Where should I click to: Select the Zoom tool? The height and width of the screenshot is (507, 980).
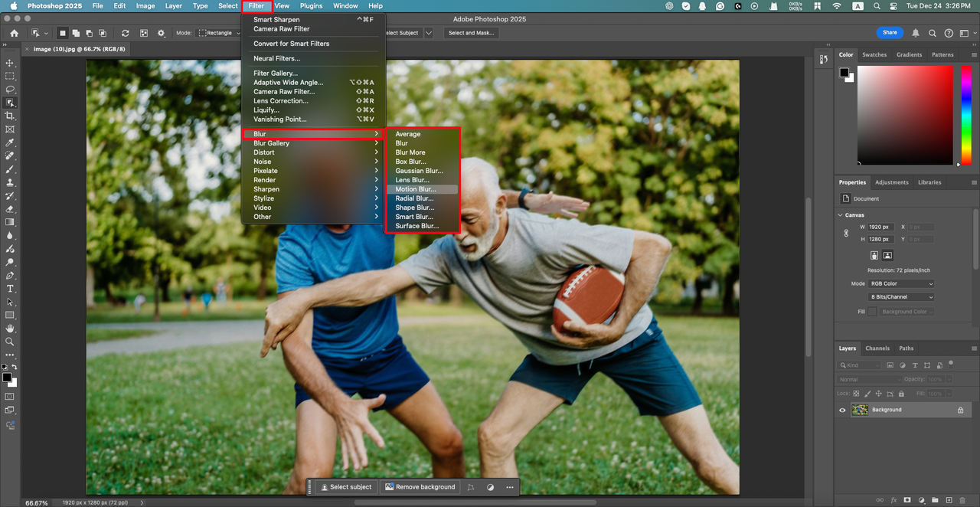pyautogui.click(x=10, y=342)
